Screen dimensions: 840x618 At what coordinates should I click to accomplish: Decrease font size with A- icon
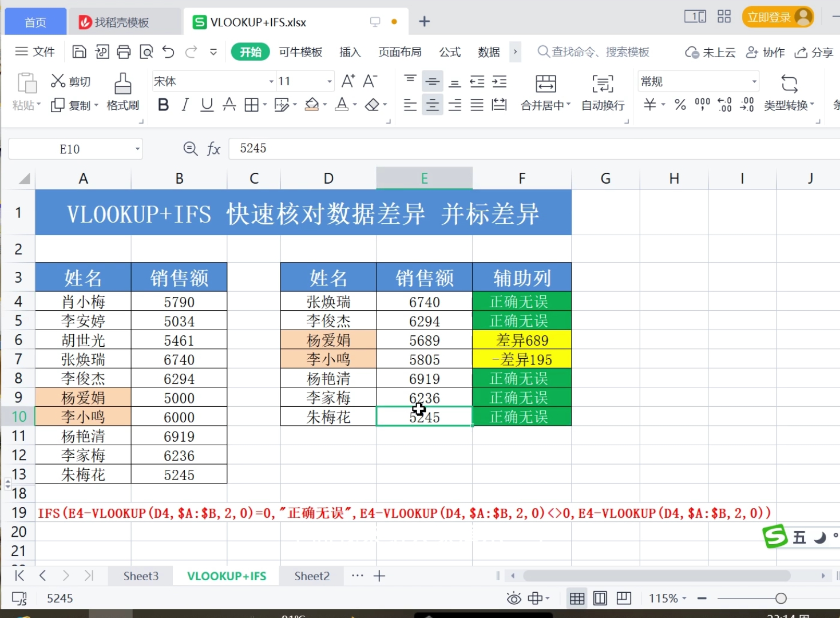pyautogui.click(x=370, y=81)
